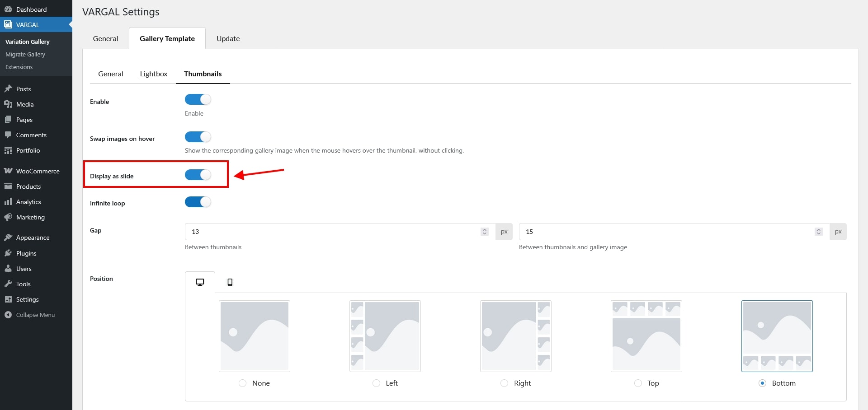Image resolution: width=868 pixels, height=410 pixels.
Task: Adjust the Between thumbnails gap stepper
Action: coord(485,232)
